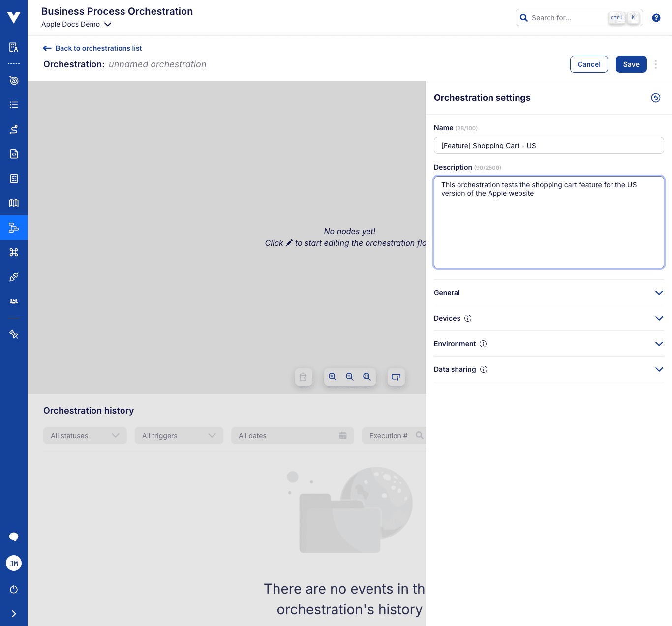Open the orchestration icon in the sidebar
The width and height of the screenshot is (672, 626).
pos(14,228)
